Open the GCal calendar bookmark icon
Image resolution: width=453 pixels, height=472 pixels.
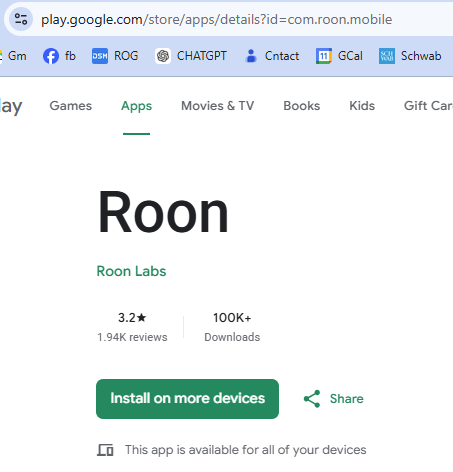click(x=324, y=56)
